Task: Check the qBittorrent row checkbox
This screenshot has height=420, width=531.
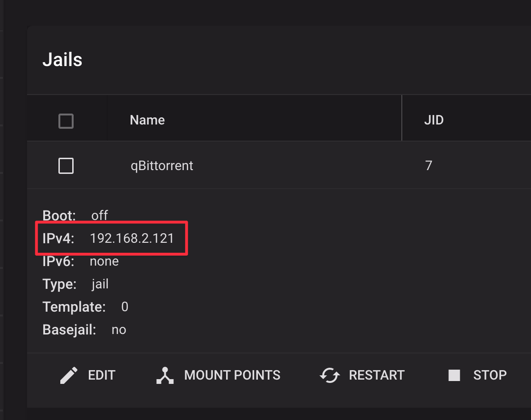Action: 66,166
